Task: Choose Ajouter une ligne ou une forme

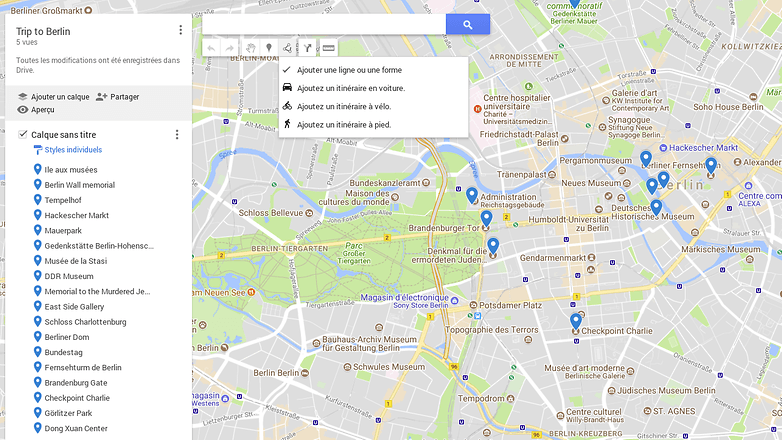Action: tap(373, 70)
